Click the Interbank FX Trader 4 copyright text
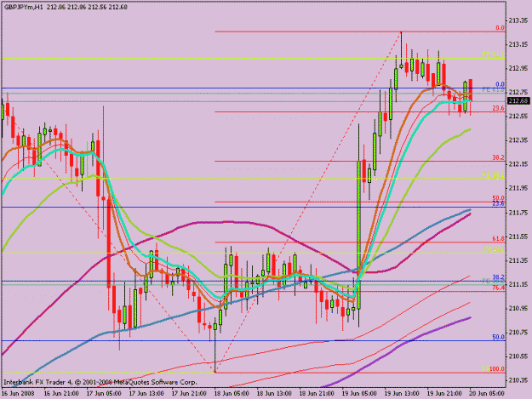 click(x=100, y=382)
